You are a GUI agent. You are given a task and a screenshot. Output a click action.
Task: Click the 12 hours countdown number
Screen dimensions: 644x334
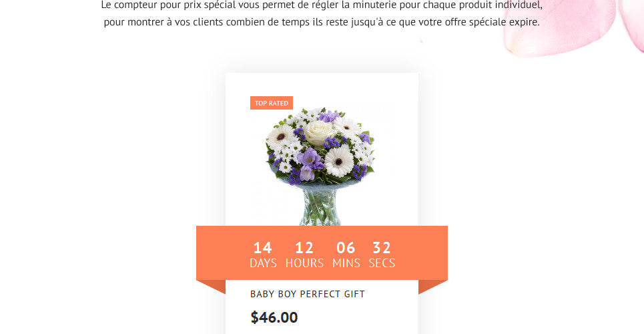tap(304, 248)
